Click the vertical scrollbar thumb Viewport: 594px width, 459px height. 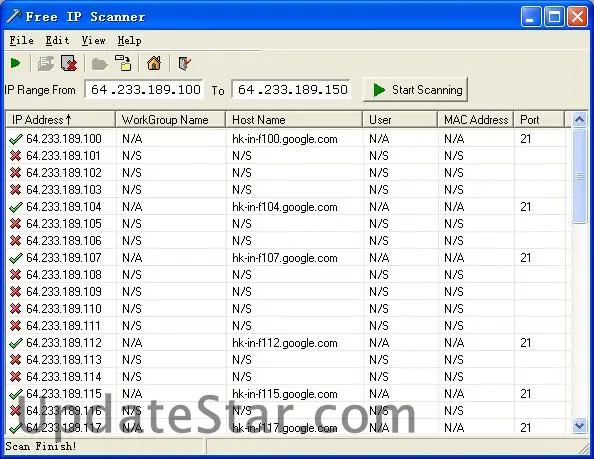click(x=579, y=176)
